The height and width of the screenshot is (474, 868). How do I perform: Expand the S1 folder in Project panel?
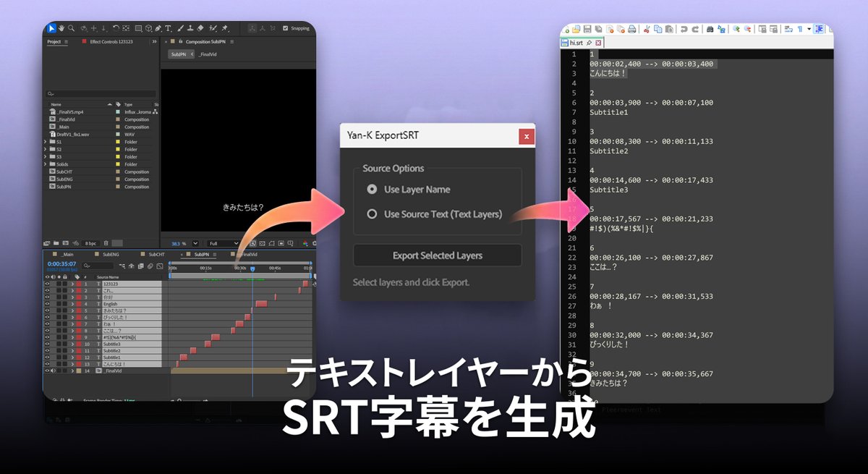46,142
